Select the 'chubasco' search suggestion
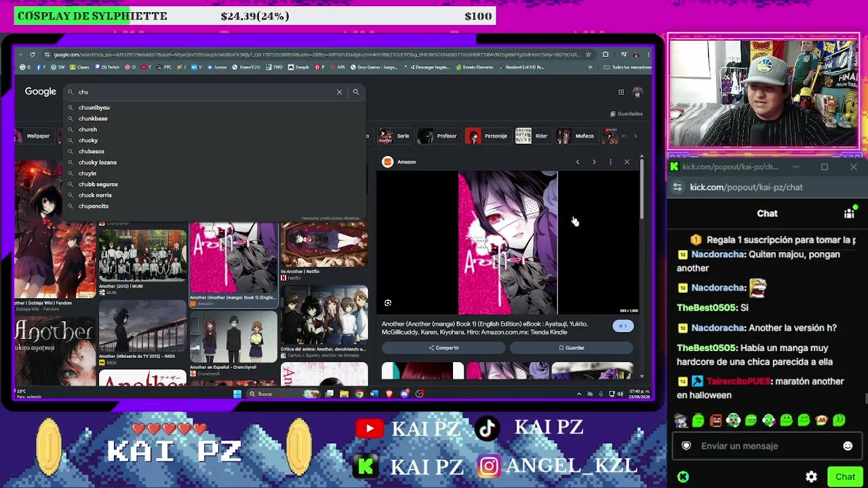This screenshot has width=868, height=488. [92, 151]
